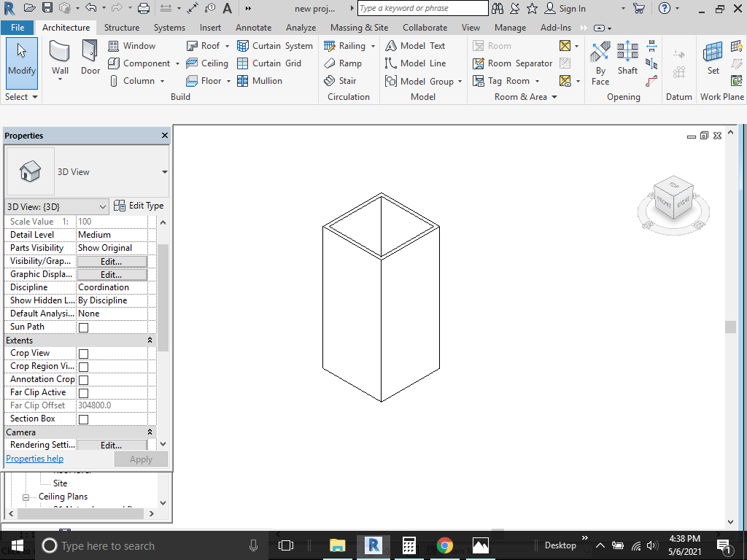Click the Print icon

coord(144,8)
